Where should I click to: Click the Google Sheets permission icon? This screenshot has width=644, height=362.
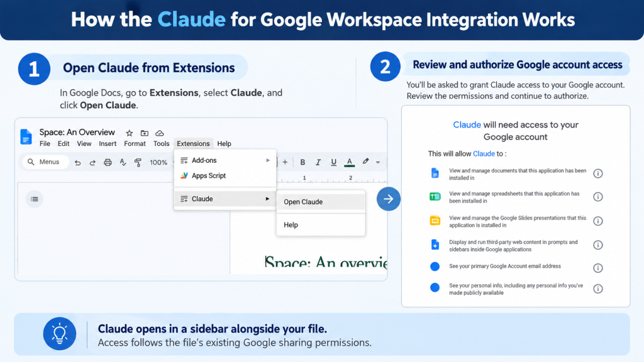435,197
